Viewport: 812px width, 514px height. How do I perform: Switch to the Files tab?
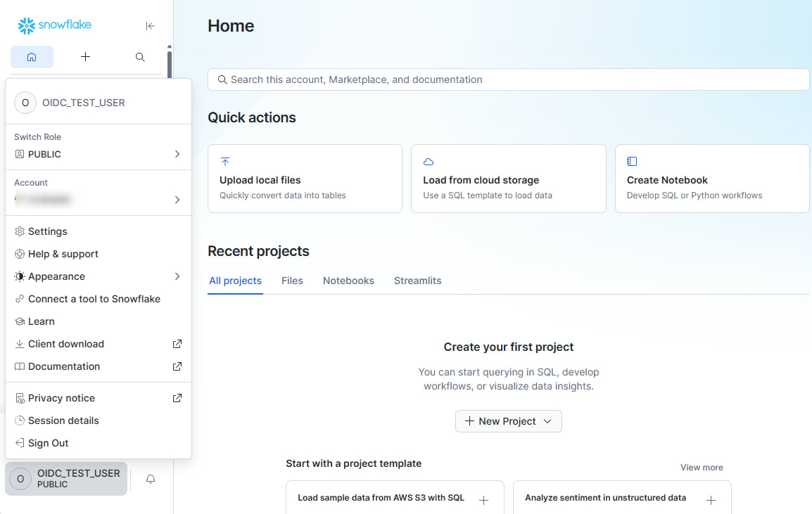tap(292, 281)
